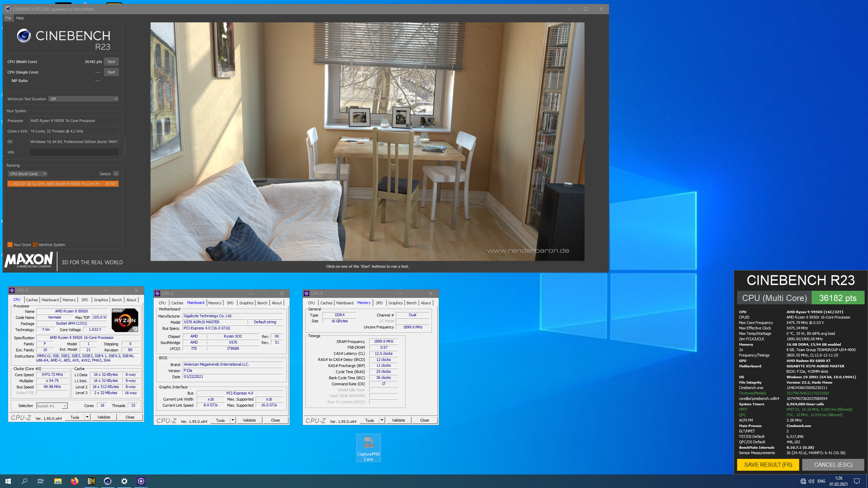Select the orange ranking result bar

63,184
